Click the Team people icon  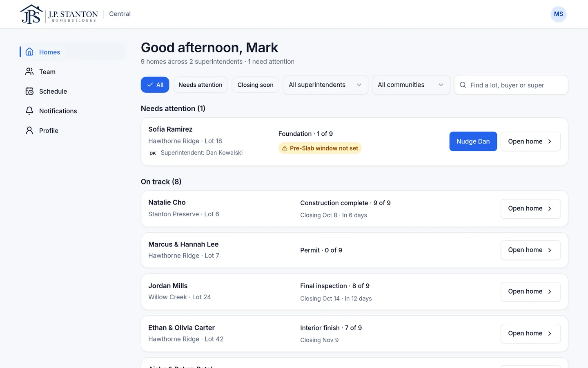pos(29,72)
